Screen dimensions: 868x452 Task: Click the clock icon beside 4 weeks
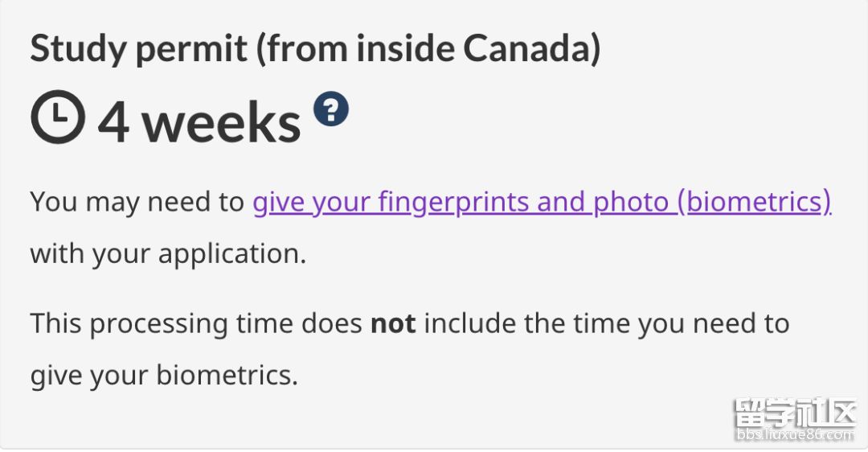pos(57,117)
